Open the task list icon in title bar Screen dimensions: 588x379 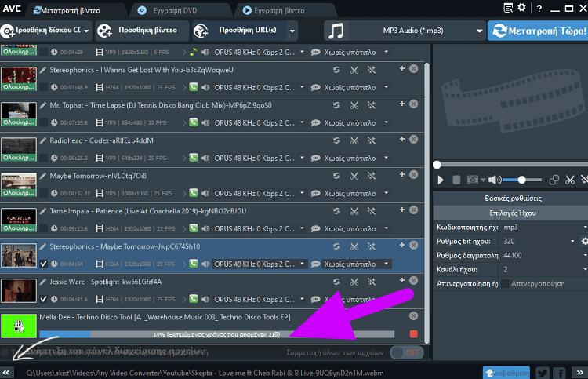tap(508, 8)
